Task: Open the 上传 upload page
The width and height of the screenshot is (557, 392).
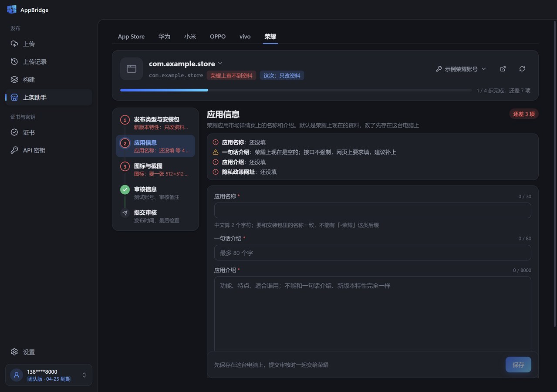Action: pos(49,44)
